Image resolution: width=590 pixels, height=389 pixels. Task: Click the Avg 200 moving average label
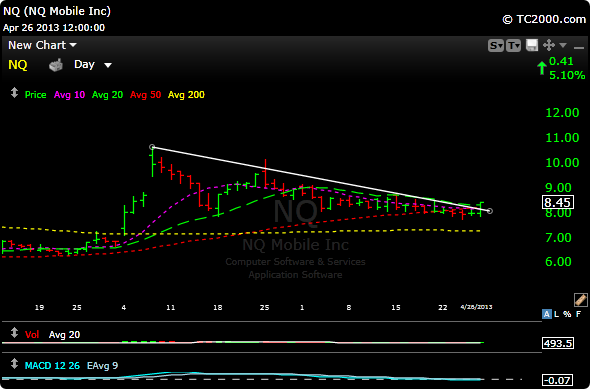186,95
